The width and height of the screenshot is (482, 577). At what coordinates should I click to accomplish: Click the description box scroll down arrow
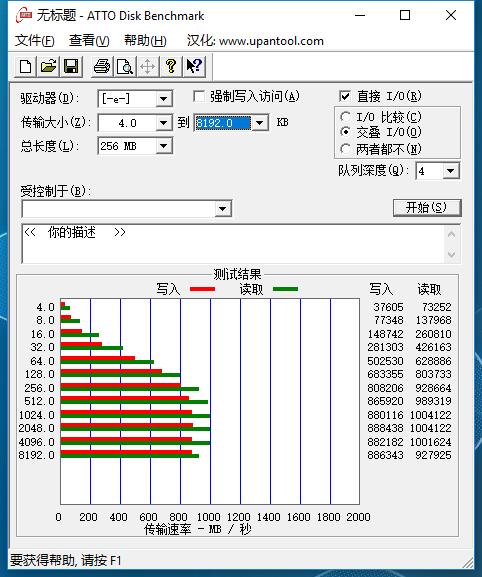click(x=452, y=254)
